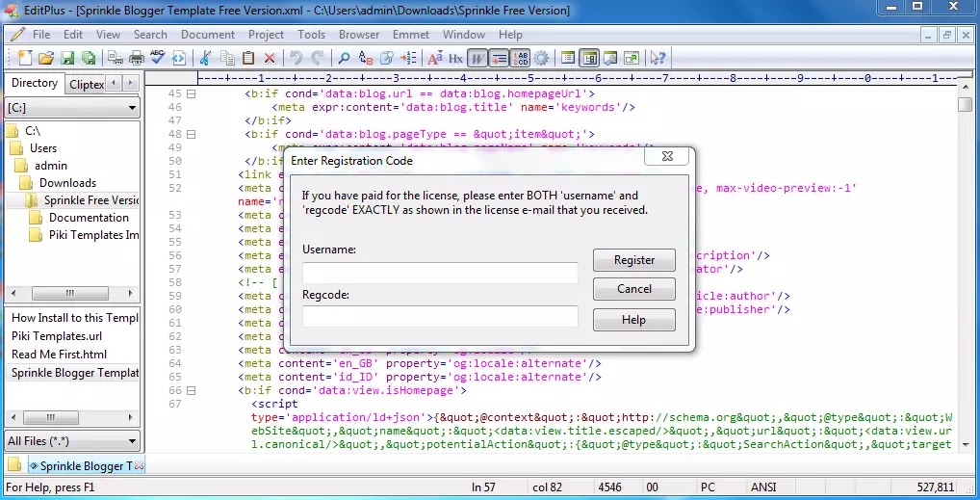Click the Register button in the dialog

click(634, 260)
